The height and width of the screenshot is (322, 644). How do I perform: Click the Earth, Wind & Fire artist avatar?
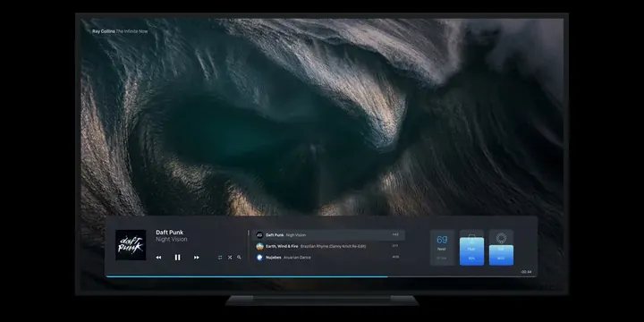coord(259,247)
